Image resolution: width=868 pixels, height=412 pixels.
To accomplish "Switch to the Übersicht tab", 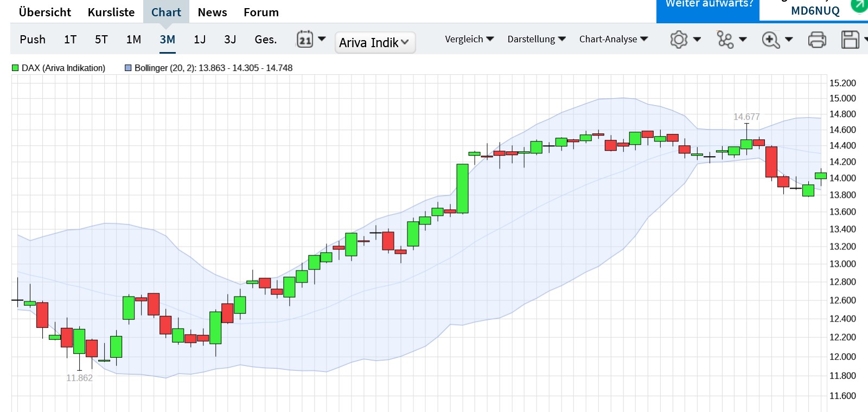I will click(44, 12).
